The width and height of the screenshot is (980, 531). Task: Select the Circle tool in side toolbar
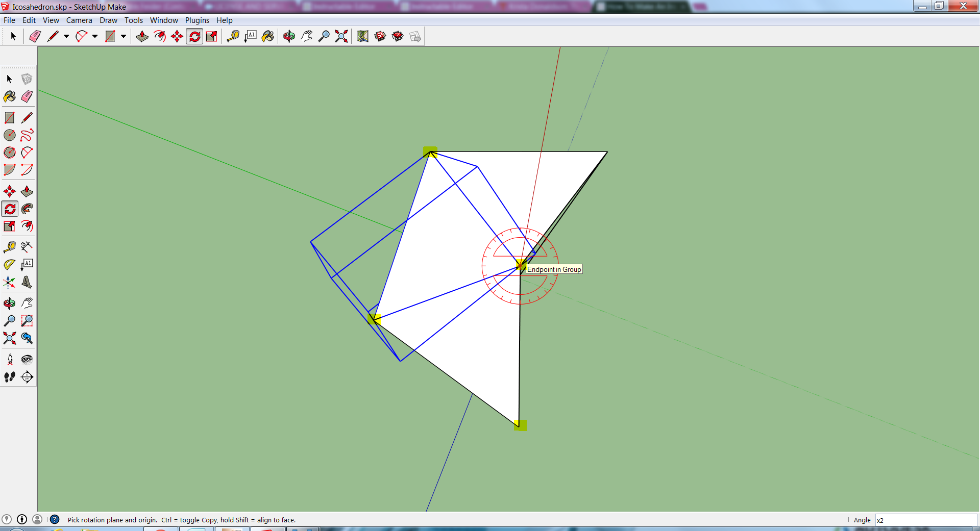coord(10,135)
